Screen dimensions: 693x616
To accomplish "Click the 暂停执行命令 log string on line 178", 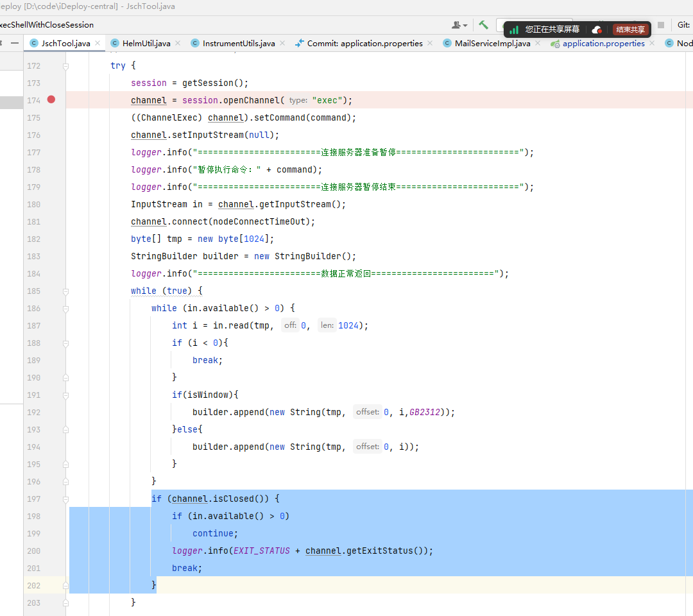I will [x=227, y=169].
